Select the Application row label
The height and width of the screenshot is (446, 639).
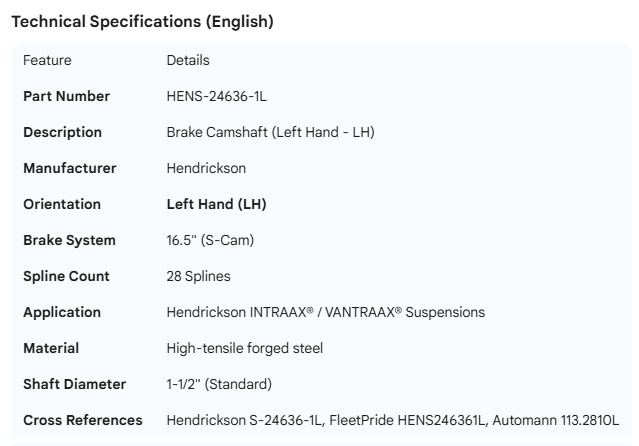62,312
